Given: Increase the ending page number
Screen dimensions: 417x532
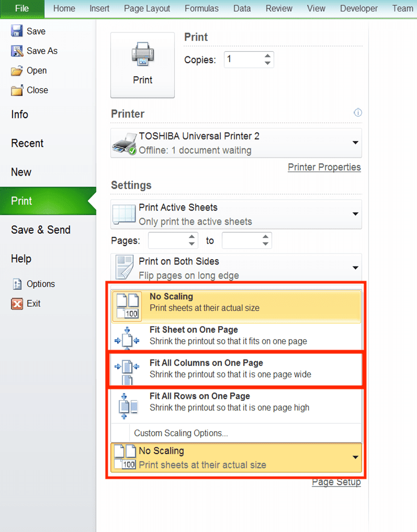Looking at the screenshot, I should coord(266,237).
